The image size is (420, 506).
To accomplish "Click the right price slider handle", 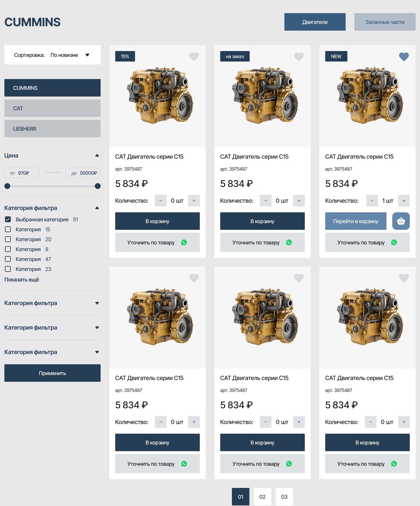I will click(98, 186).
